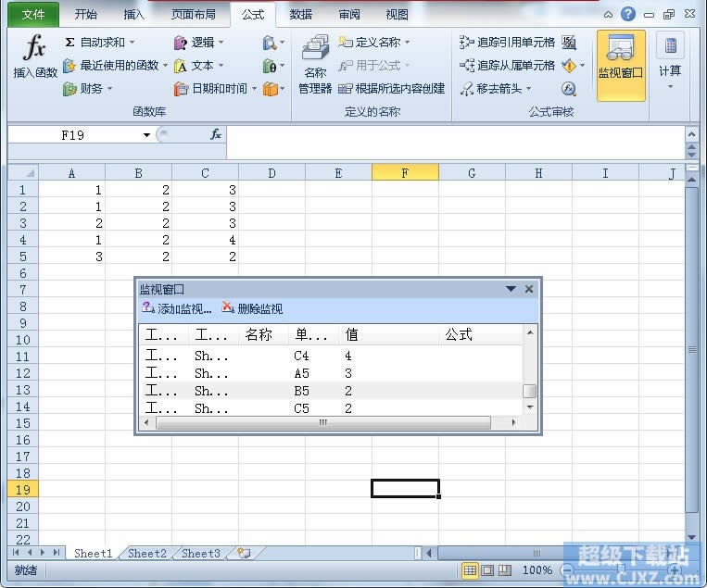Expand the Calculation (计算) dropdown arrow
This screenshot has height=588, width=707.
pos(670,86)
